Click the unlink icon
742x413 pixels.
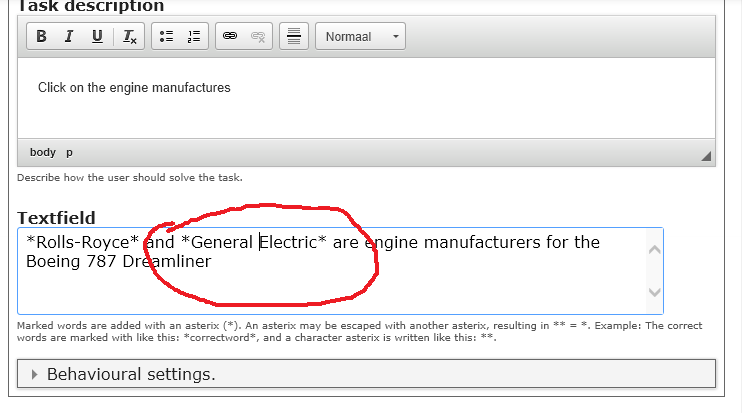(258, 36)
